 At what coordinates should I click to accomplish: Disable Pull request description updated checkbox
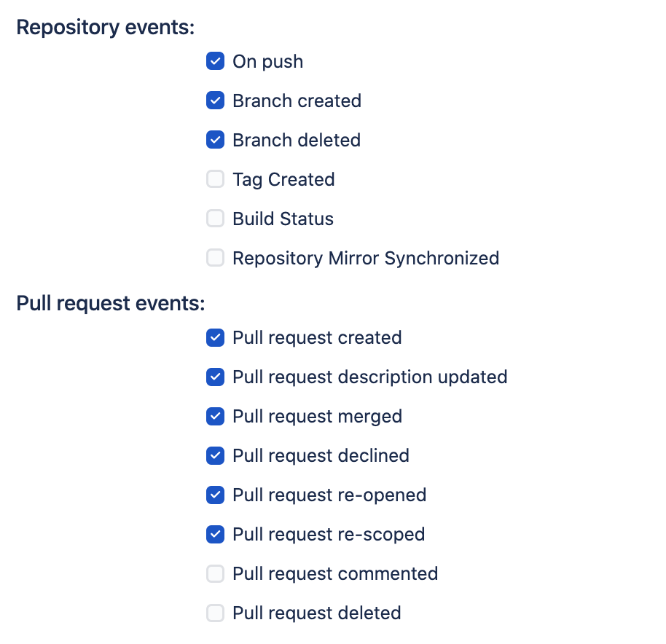point(215,377)
